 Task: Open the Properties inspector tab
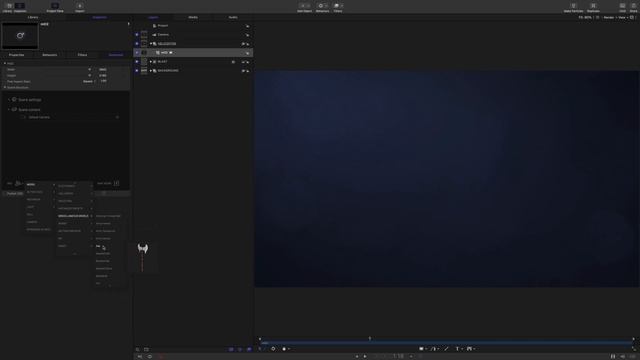click(16, 55)
